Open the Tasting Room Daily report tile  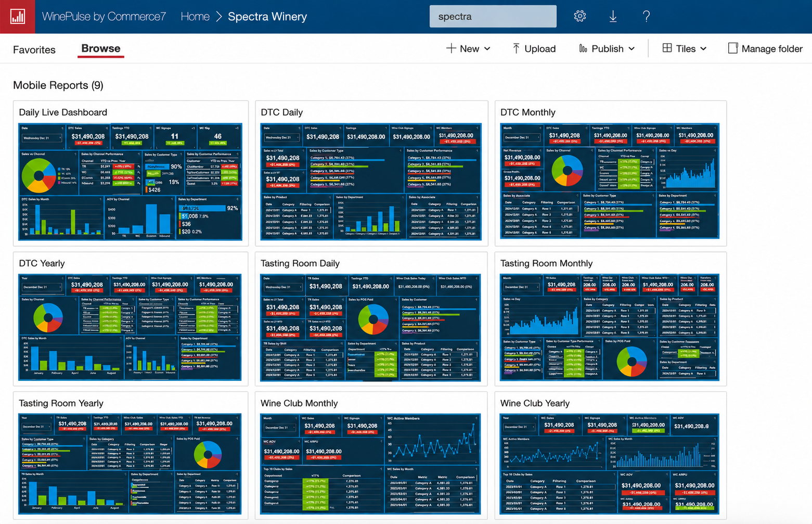(x=370, y=318)
